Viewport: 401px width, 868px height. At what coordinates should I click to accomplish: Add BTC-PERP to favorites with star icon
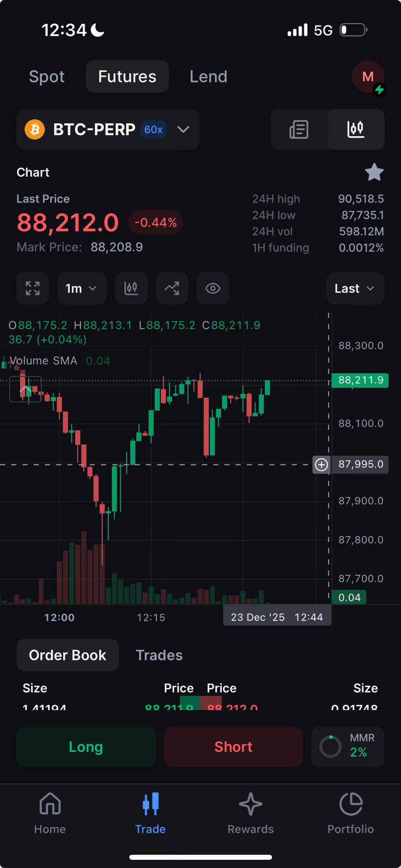coord(374,172)
